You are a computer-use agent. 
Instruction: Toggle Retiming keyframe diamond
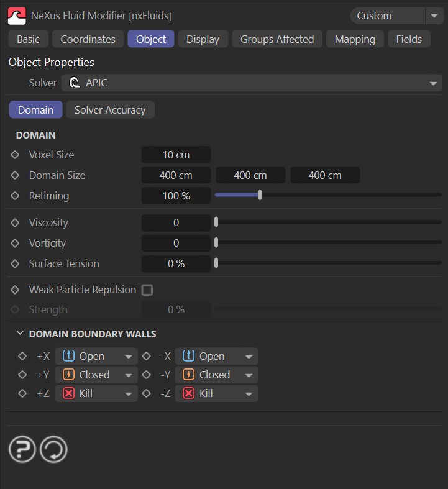[x=16, y=196]
